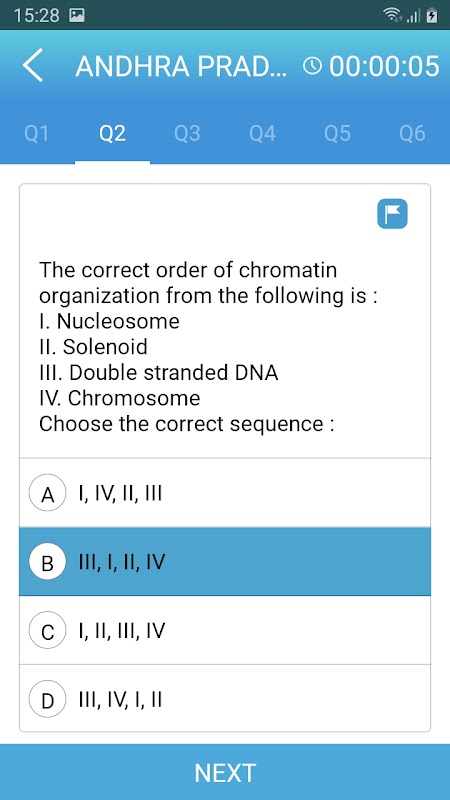The width and height of the screenshot is (450, 800).
Task: Choose answer I, II, III, IV
Action: 225,631
